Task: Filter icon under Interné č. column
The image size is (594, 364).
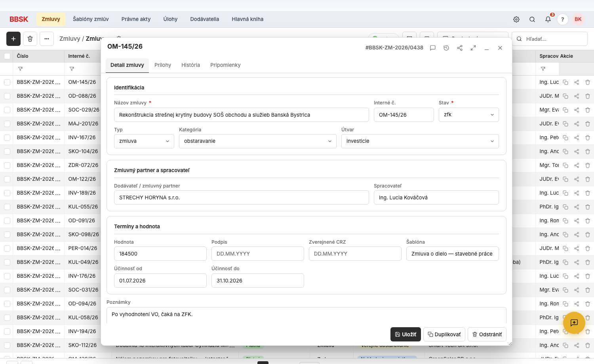Action: click(72, 69)
